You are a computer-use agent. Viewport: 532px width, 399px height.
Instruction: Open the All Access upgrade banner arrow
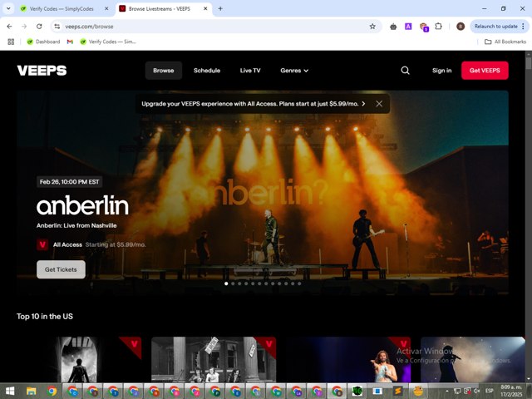[364, 104]
